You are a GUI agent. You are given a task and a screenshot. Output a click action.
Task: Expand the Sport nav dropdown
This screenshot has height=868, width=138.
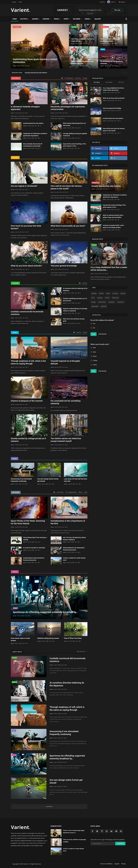66,19
